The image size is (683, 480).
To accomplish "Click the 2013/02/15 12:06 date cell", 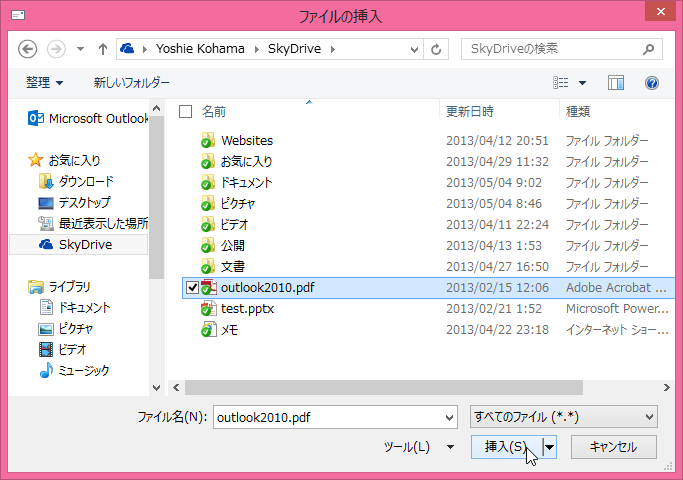I will click(497, 287).
